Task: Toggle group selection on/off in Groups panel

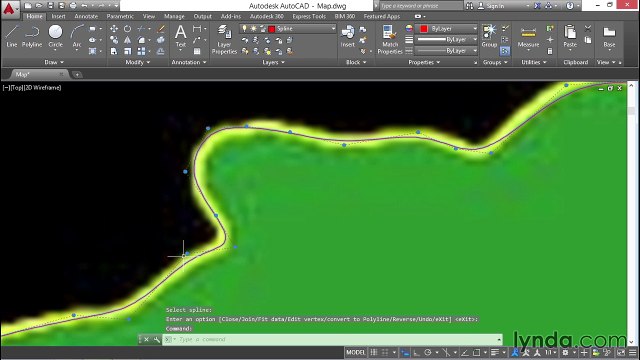Action: tap(505, 51)
